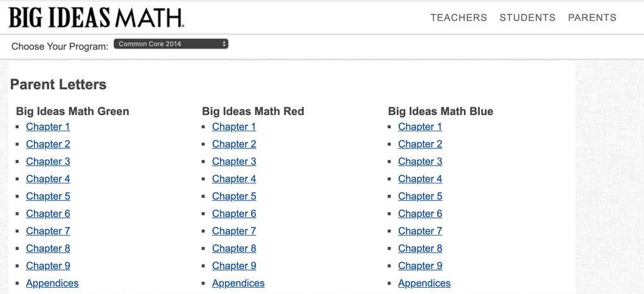This screenshot has height=294, width=644.
Task: Open Red Chapter 6 parent letter
Action: [x=234, y=214]
